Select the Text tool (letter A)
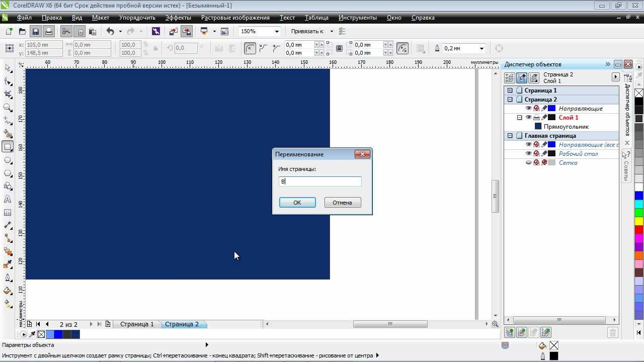This screenshot has height=362, width=644. point(8,199)
